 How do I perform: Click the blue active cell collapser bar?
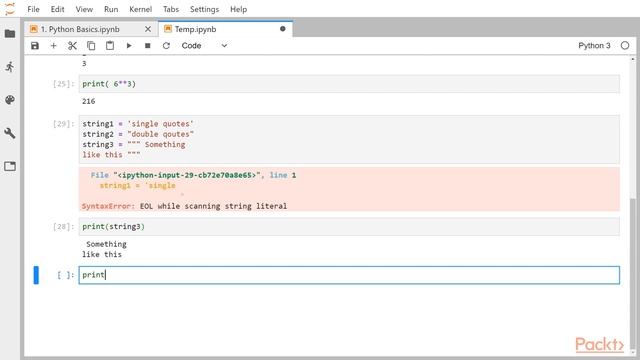[x=36, y=275]
